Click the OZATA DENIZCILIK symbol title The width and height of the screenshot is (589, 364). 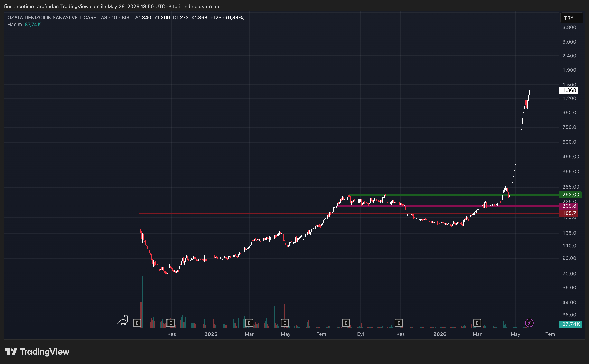pyautogui.click(x=57, y=18)
